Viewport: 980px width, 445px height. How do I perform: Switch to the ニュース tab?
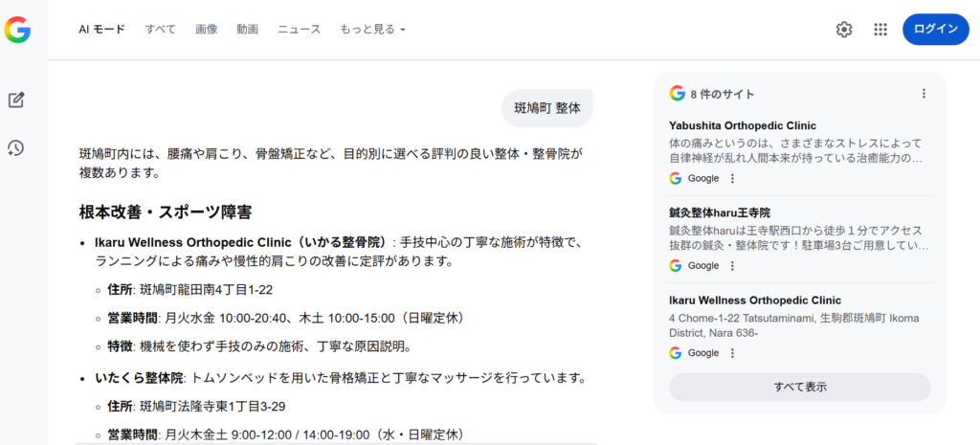[x=300, y=30]
